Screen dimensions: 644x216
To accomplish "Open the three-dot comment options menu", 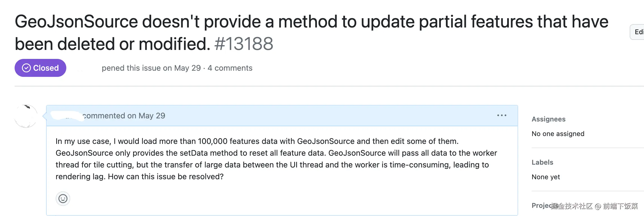I will tap(502, 116).
